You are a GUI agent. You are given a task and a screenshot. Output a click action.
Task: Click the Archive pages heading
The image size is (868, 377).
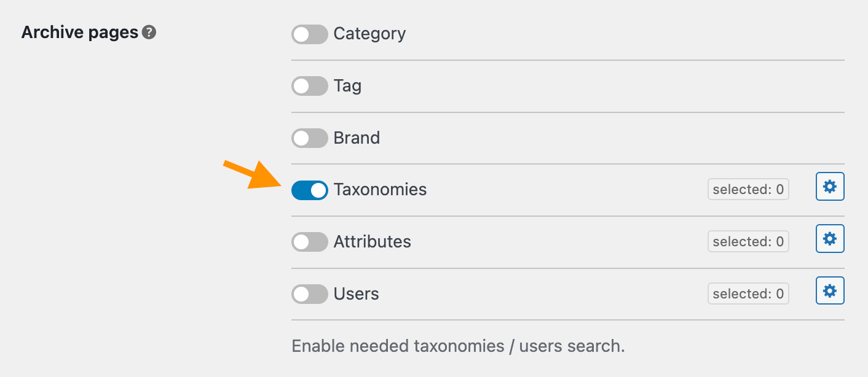coord(80,33)
